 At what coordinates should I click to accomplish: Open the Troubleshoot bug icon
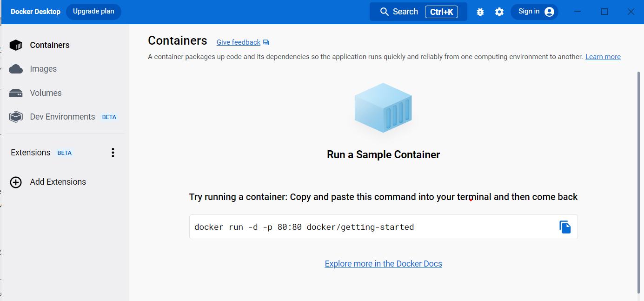480,12
